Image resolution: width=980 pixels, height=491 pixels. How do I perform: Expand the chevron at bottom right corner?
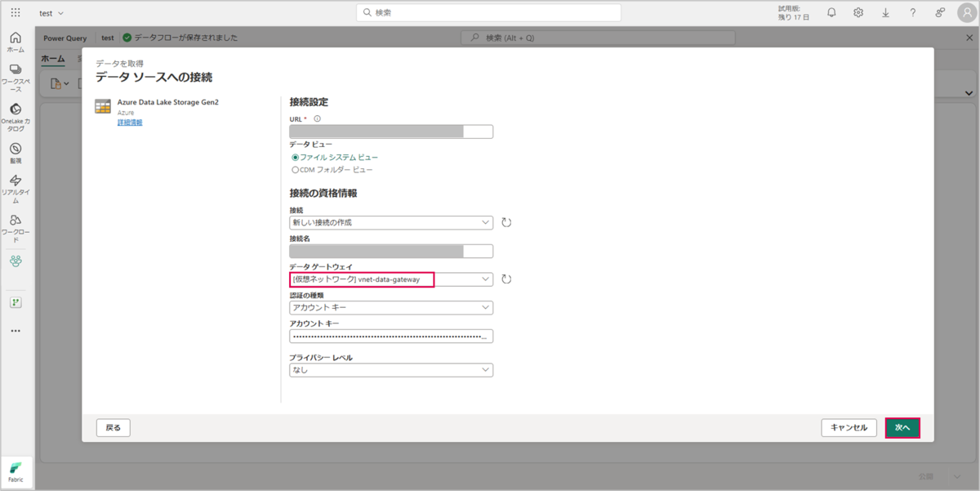coord(957,477)
